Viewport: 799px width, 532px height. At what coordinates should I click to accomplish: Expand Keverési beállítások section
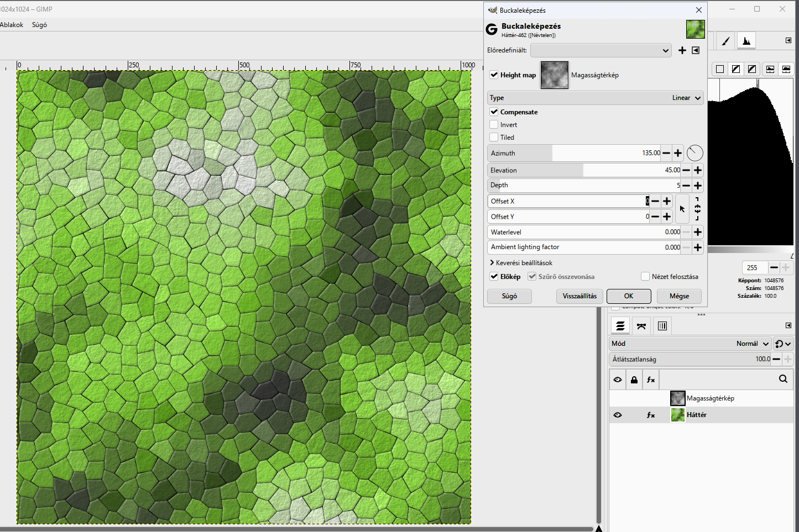(x=521, y=263)
